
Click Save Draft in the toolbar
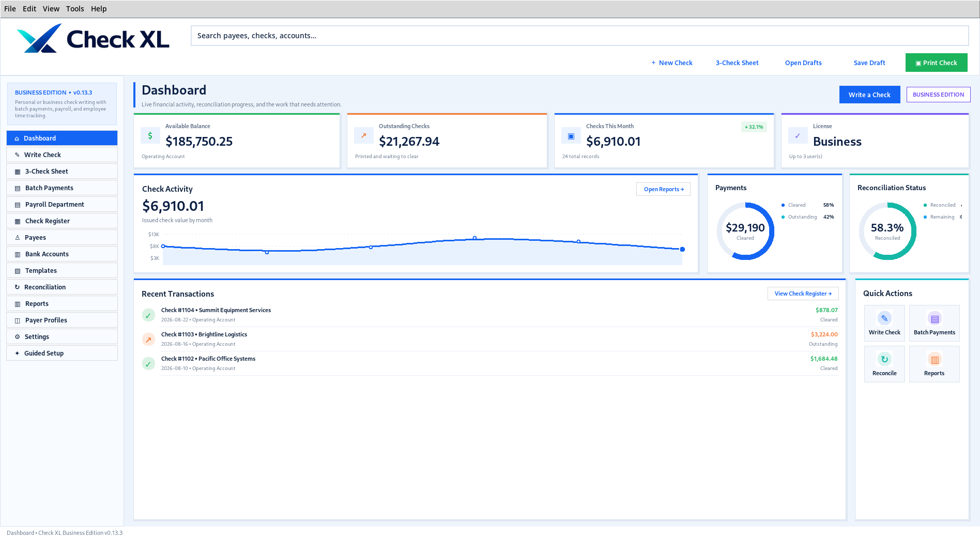pos(869,63)
